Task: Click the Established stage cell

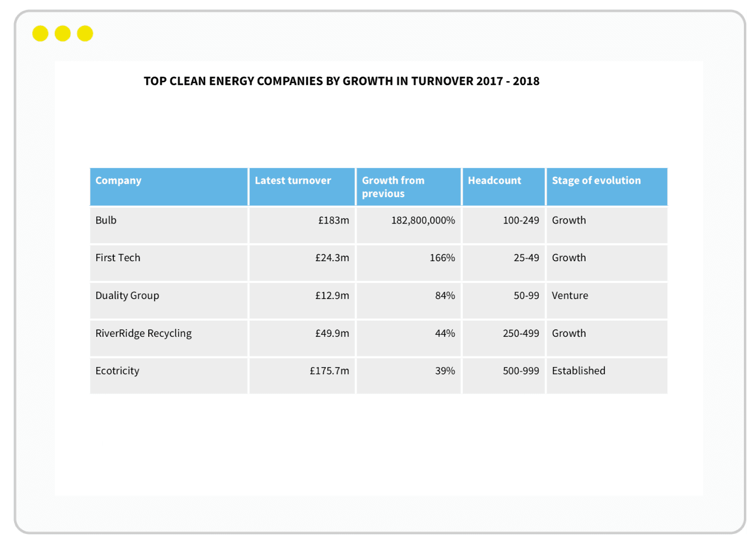Action: [x=607, y=376]
